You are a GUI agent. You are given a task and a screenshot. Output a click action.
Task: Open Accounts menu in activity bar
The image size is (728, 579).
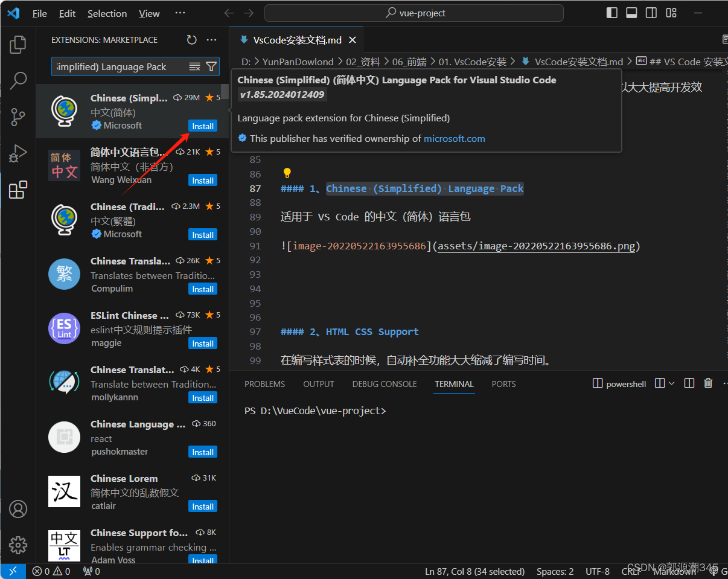tap(18, 509)
